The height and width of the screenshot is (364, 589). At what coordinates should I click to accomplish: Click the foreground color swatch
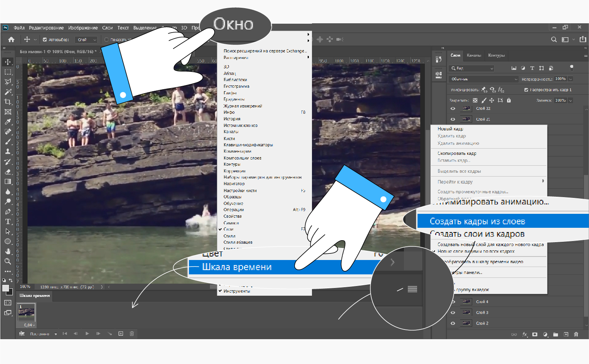click(x=5, y=288)
